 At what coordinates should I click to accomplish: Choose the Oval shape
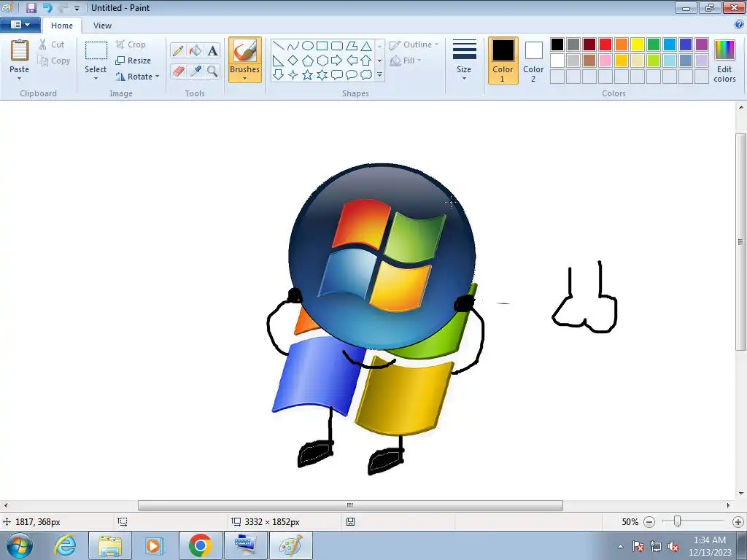tap(308, 46)
